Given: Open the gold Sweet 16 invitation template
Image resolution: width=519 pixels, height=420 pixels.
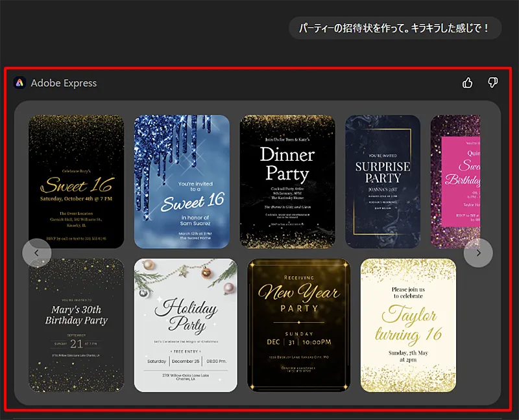Looking at the screenshot, I should (x=76, y=180).
